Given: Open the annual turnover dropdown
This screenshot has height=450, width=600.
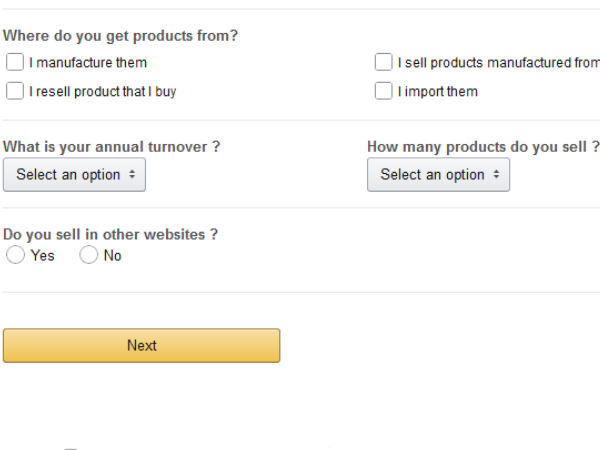Looking at the screenshot, I should click(x=74, y=175).
